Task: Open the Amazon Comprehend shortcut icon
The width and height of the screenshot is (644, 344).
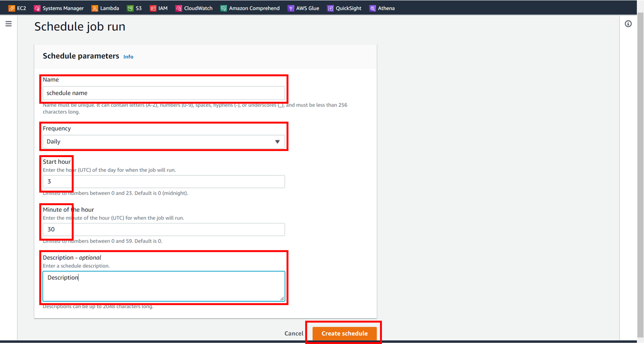Action: coord(224,8)
